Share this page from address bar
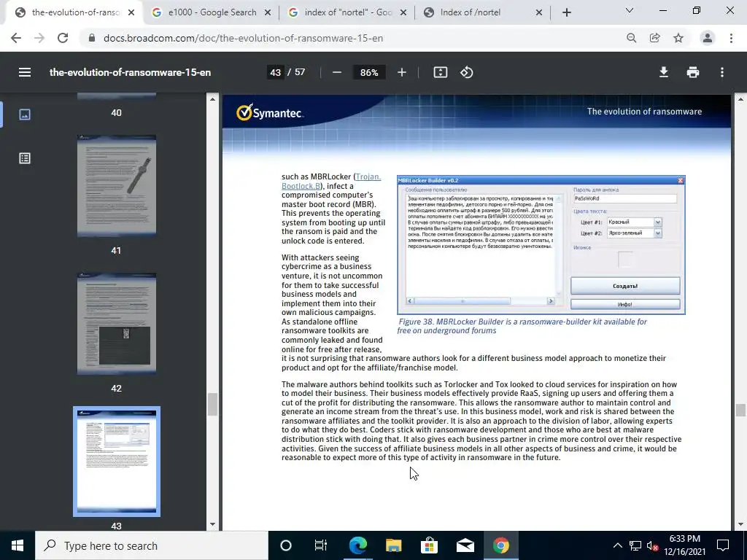Screen dimensions: 747x560 pyautogui.click(x=654, y=38)
